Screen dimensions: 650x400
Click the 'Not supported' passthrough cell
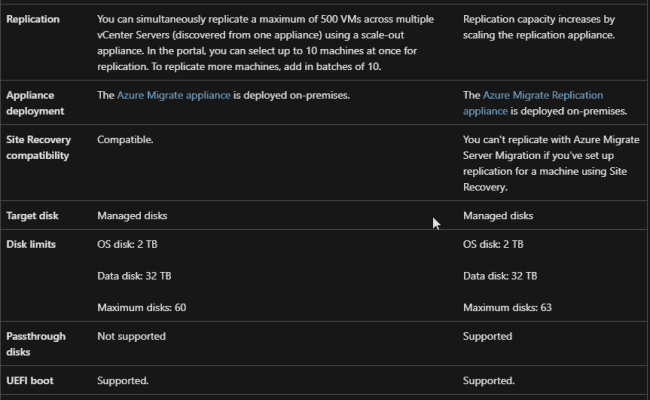coord(131,336)
